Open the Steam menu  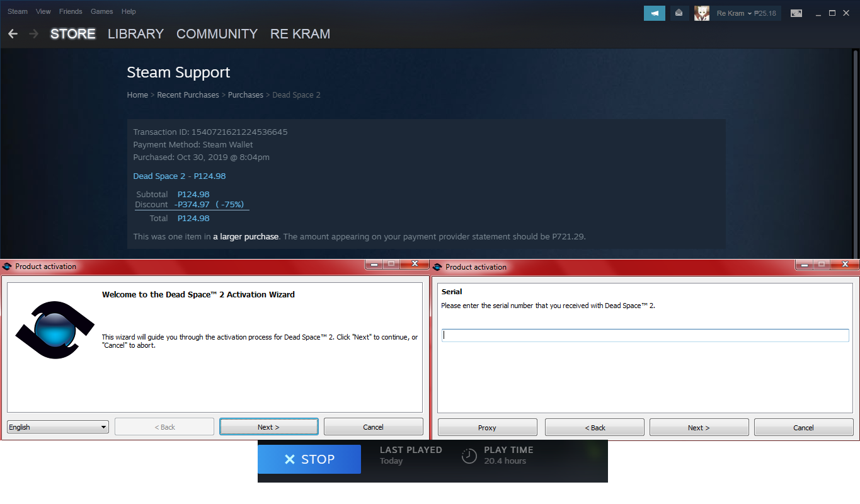pyautogui.click(x=18, y=11)
